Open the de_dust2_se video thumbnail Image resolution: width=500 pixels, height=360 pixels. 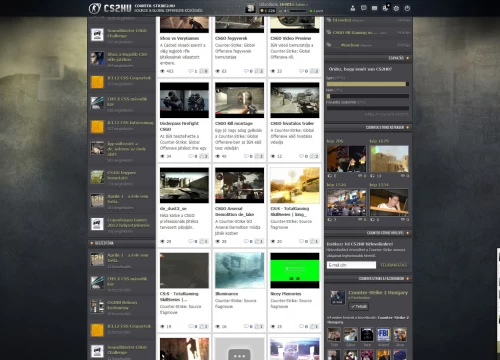coord(184,185)
